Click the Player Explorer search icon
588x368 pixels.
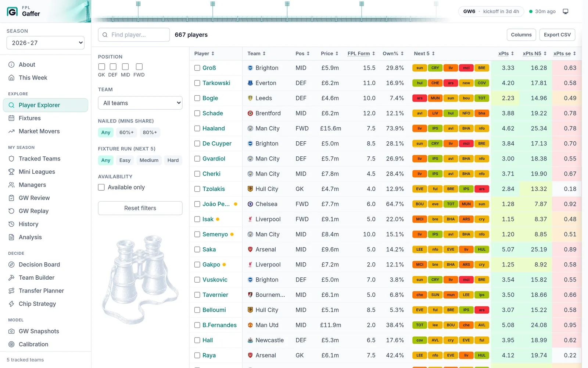(x=11, y=105)
